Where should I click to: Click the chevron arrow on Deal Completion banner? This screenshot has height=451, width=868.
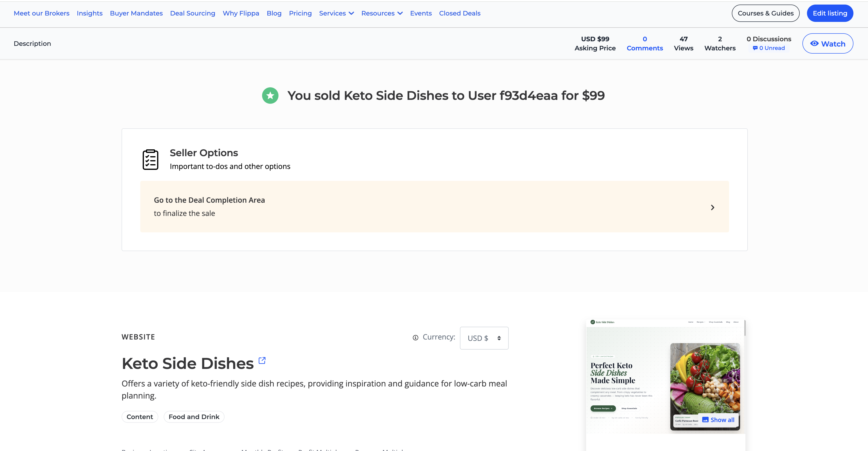pos(712,207)
